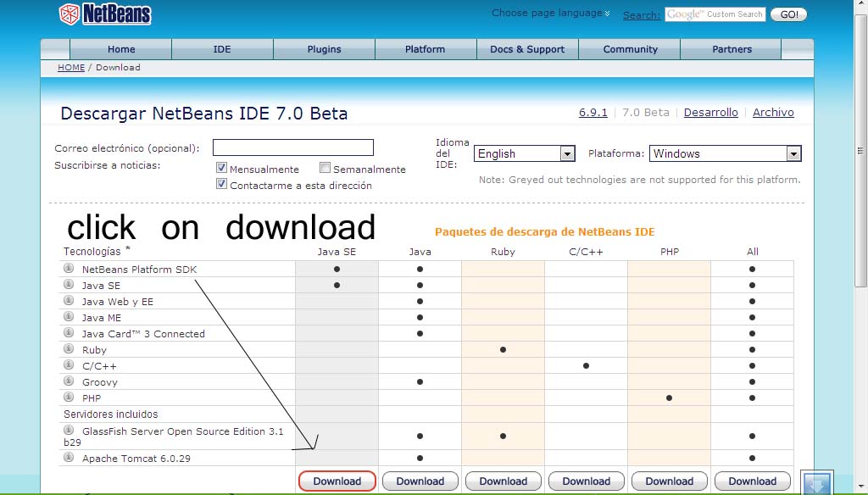Focus the Correo electrónico input field
This screenshot has height=495, width=868.
pyautogui.click(x=293, y=147)
